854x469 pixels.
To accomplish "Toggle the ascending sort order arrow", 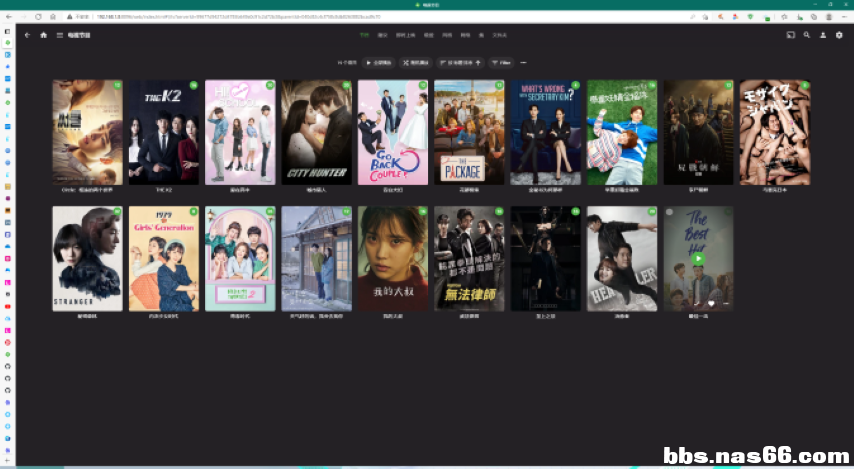I will (x=478, y=63).
